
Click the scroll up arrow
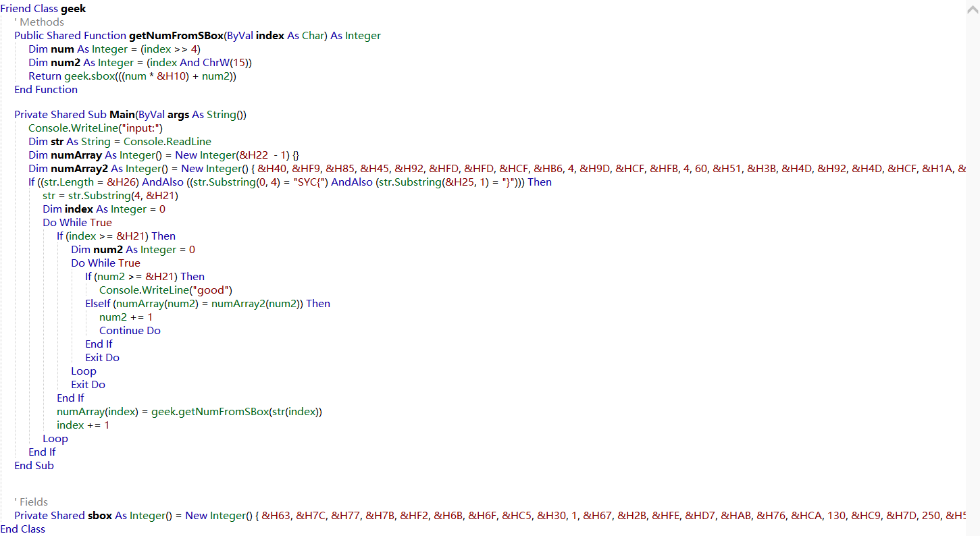pyautogui.click(x=973, y=8)
